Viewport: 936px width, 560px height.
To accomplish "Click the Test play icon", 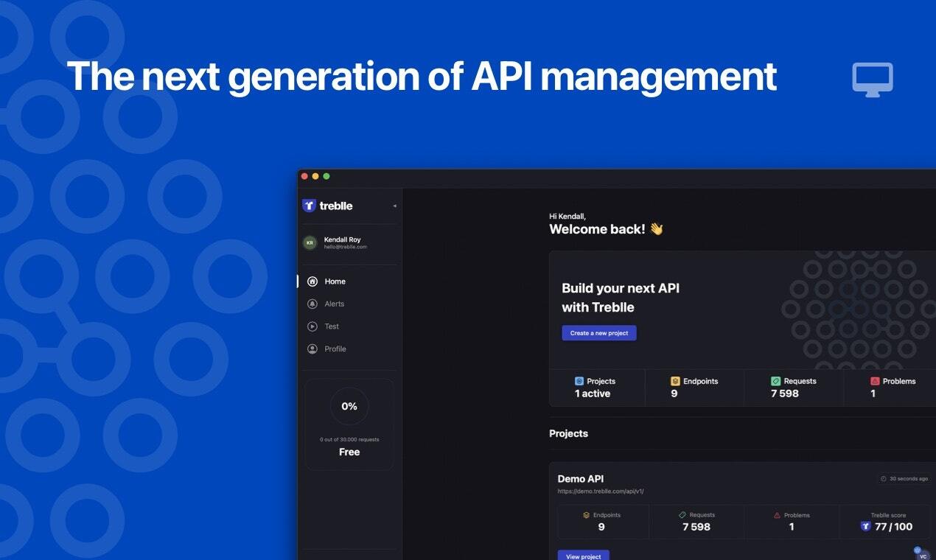I will click(312, 326).
